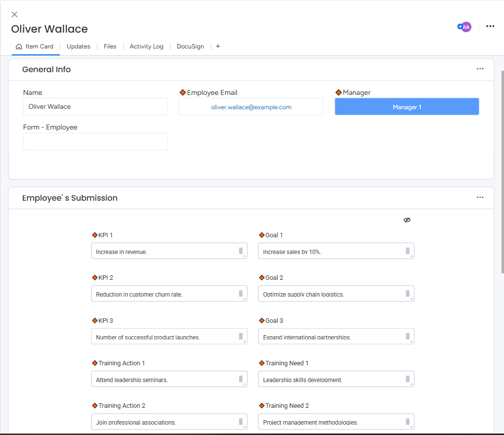The height and width of the screenshot is (435, 504).
Task: Click the Goal 1 field's grey handle icon
Action: (x=408, y=251)
